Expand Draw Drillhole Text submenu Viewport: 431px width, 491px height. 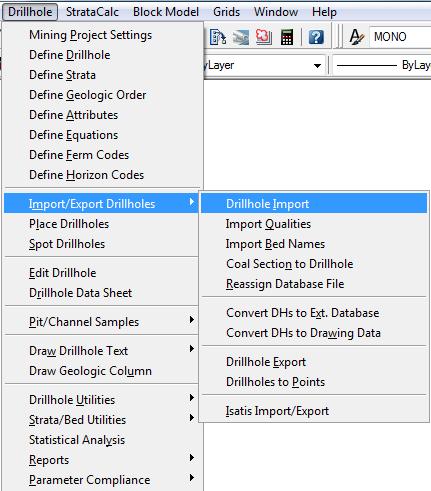[102, 351]
